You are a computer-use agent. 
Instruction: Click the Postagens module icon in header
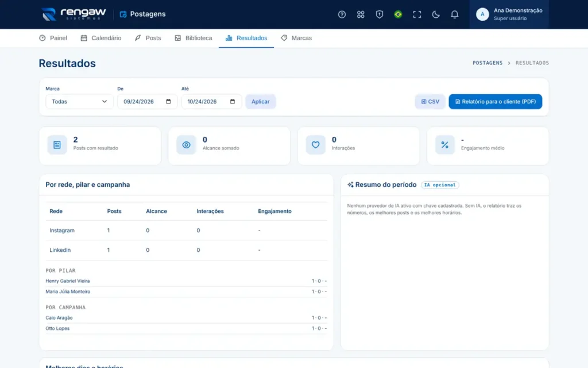(123, 14)
